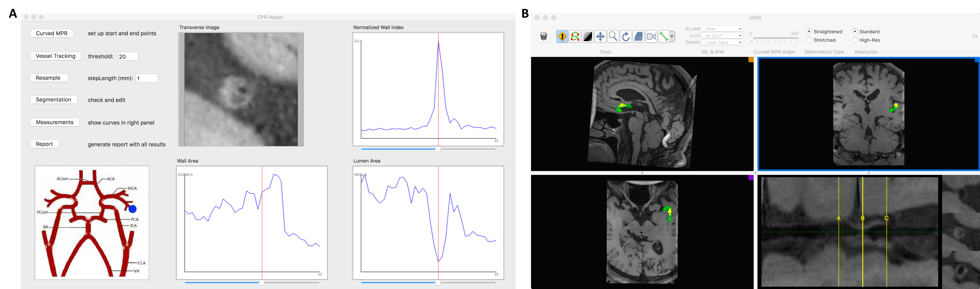
Task: Select the window level contrast tool
Action: click(x=588, y=36)
